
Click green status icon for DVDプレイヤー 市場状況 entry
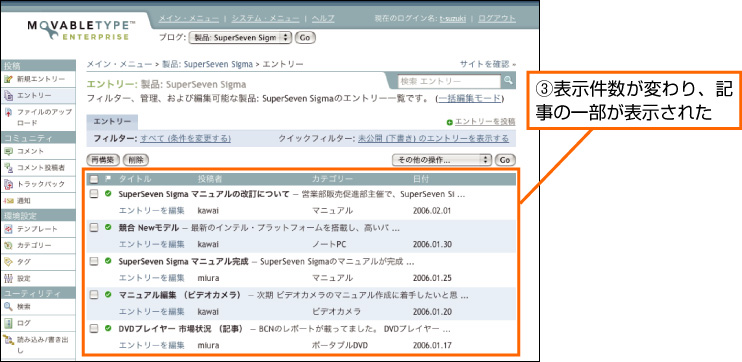click(107, 327)
